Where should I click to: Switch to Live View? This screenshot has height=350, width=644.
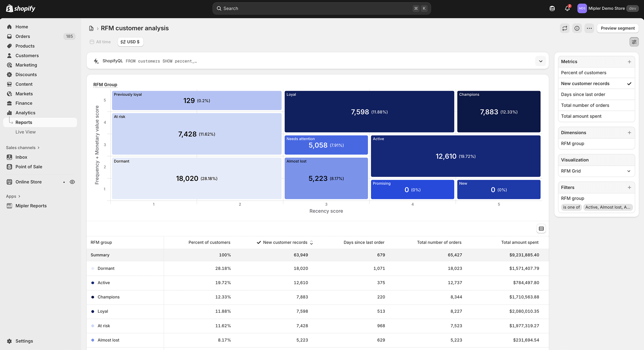click(25, 132)
